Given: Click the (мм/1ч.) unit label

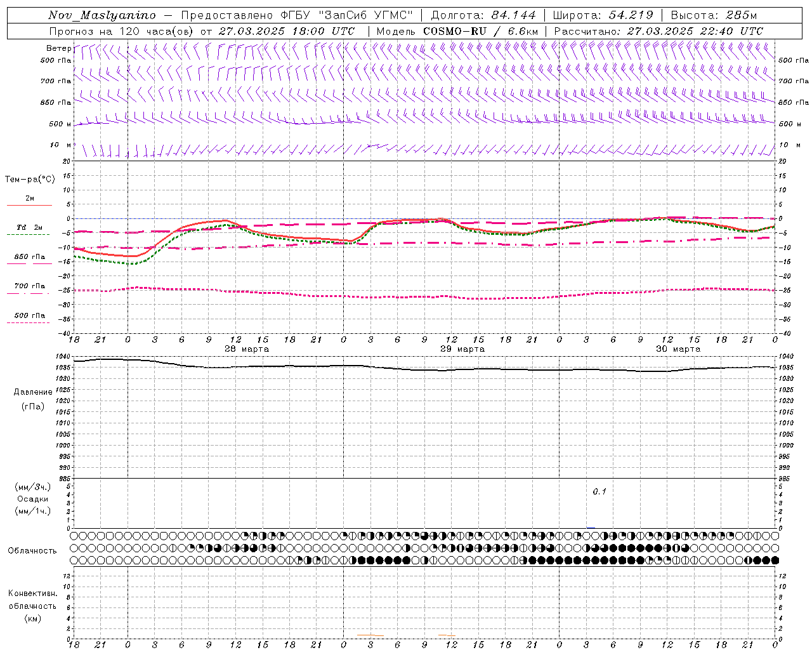Looking at the screenshot, I should [33, 511].
